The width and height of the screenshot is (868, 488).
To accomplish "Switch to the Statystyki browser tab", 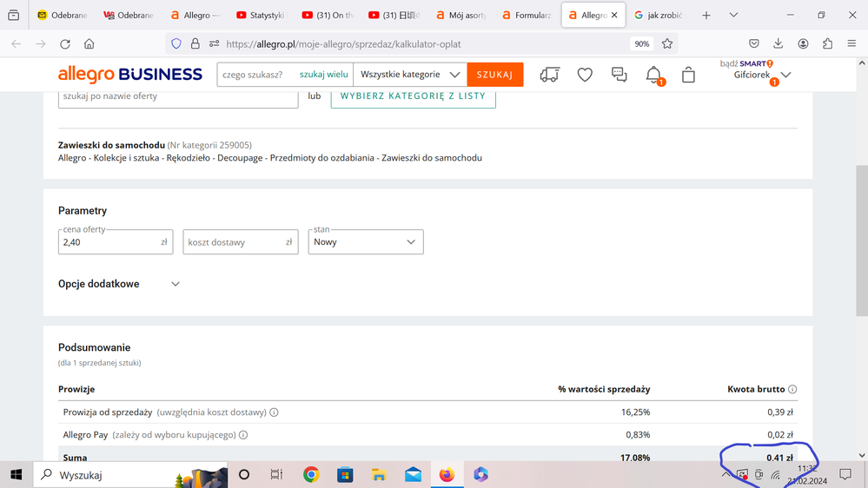I will click(260, 16).
